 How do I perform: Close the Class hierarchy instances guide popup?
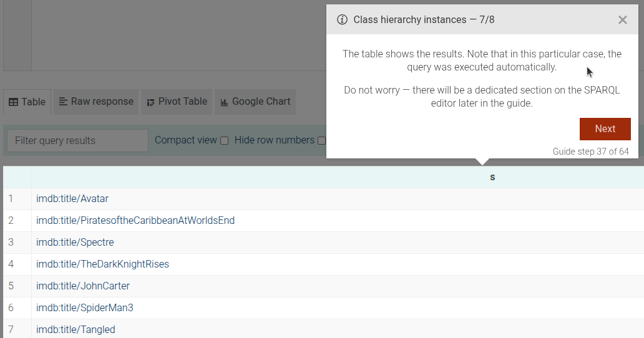coord(622,20)
